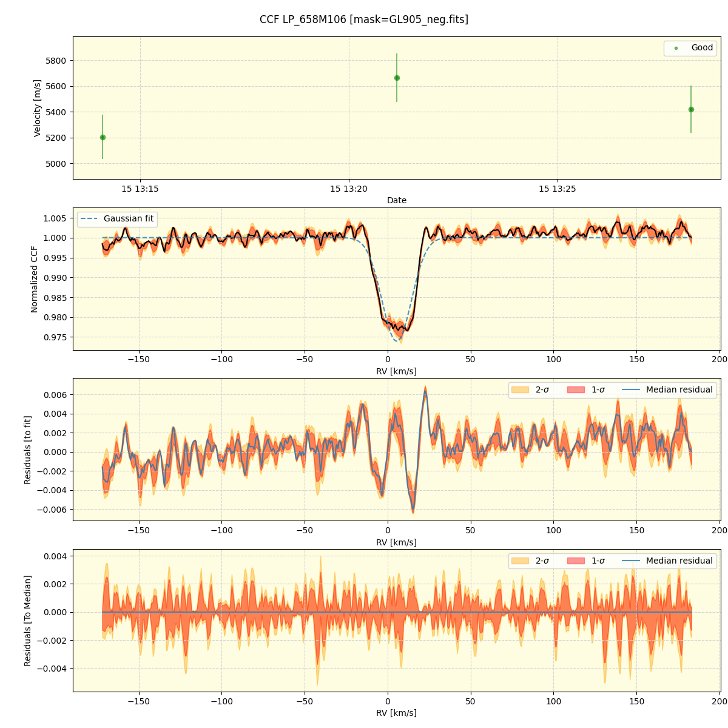
Task: Click the 'Residuals [To Median]' axis label
Action: [x=28, y=621]
